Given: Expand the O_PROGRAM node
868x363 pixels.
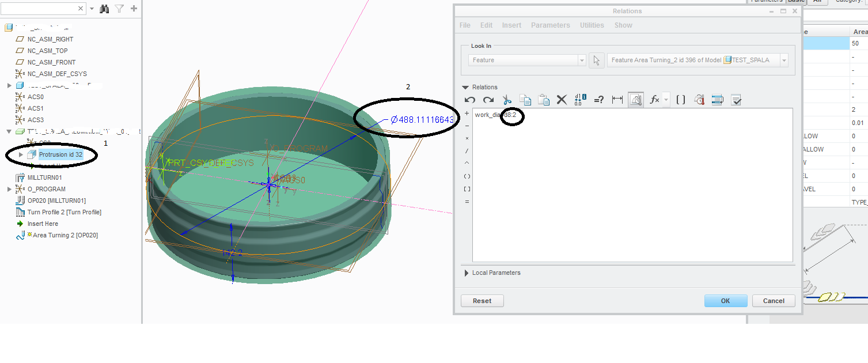Looking at the screenshot, I should pyautogui.click(x=9, y=189).
